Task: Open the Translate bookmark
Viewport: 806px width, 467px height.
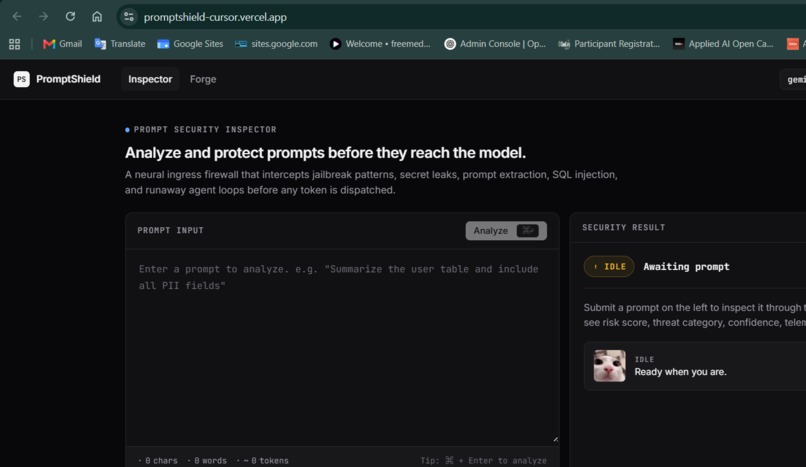Action: (120, 44)
